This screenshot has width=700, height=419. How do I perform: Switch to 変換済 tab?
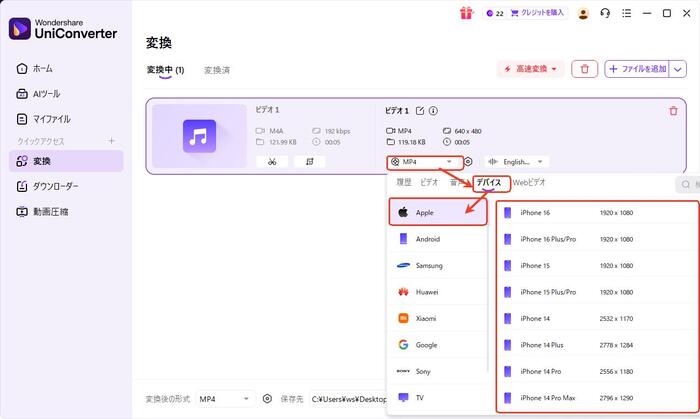217,70
